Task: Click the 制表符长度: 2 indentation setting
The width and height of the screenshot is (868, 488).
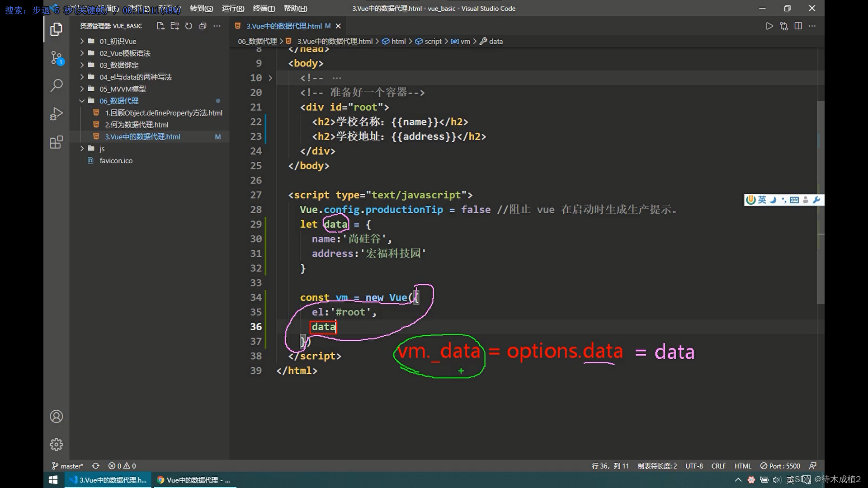Action: click(x=657, y=466)
